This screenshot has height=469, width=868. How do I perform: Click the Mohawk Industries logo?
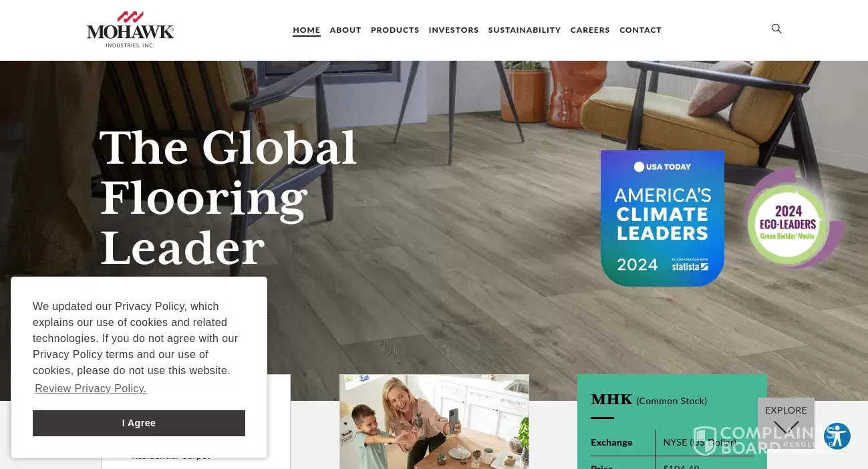click(130, 29)
